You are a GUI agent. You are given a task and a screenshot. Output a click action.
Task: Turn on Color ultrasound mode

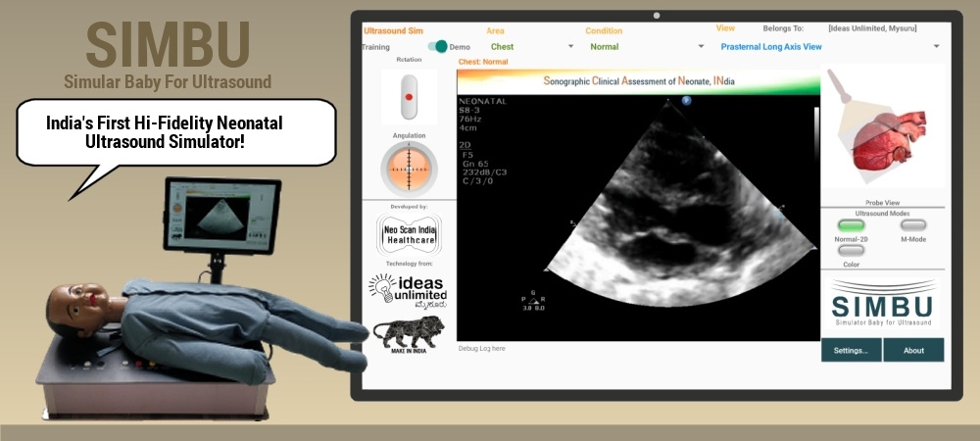[x=851, y=251]
